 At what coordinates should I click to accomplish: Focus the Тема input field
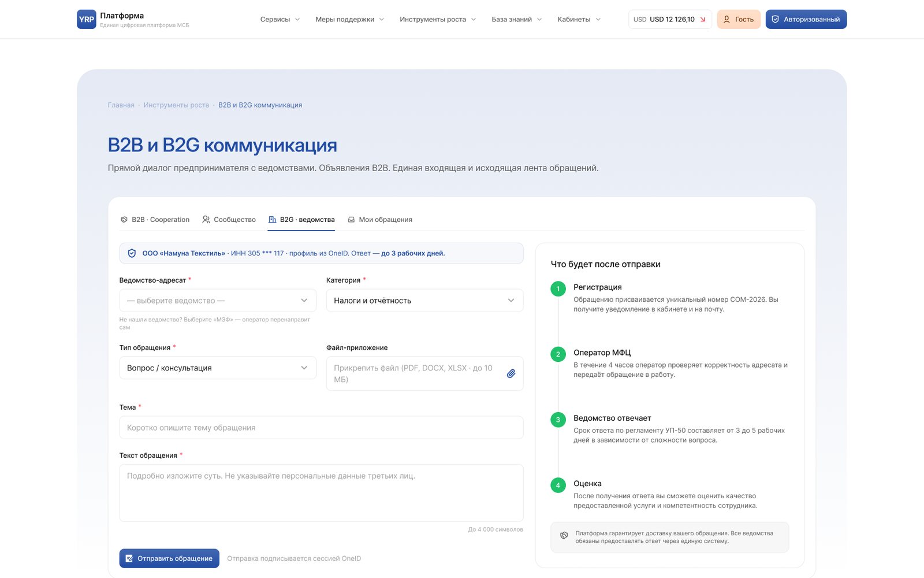tap(321, 428)
